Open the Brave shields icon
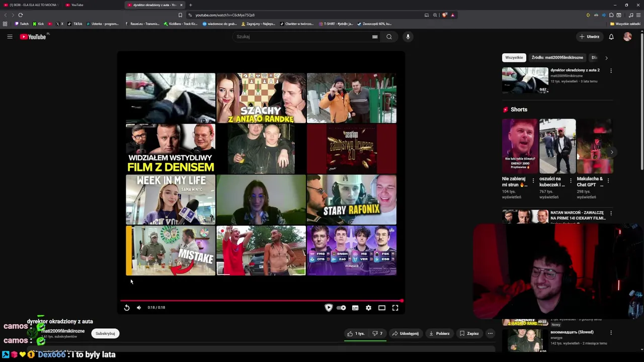This screenshot has width=644, height=362. click(444, 15)
